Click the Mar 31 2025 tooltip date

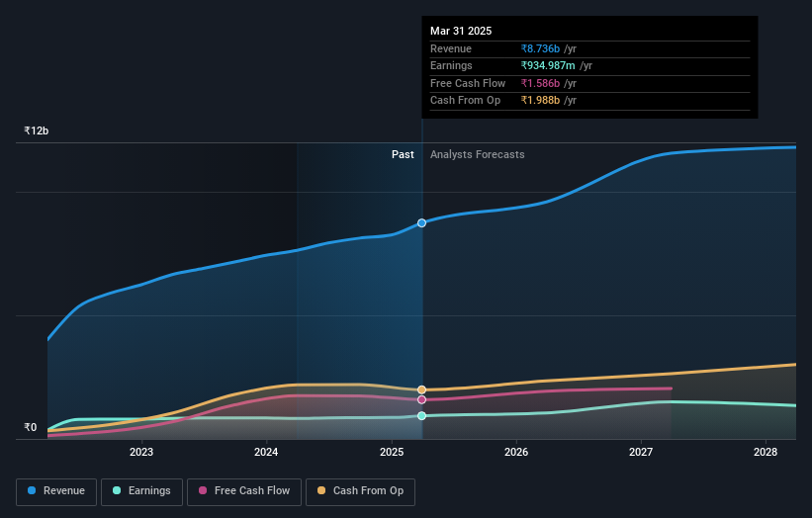(461, 31)
